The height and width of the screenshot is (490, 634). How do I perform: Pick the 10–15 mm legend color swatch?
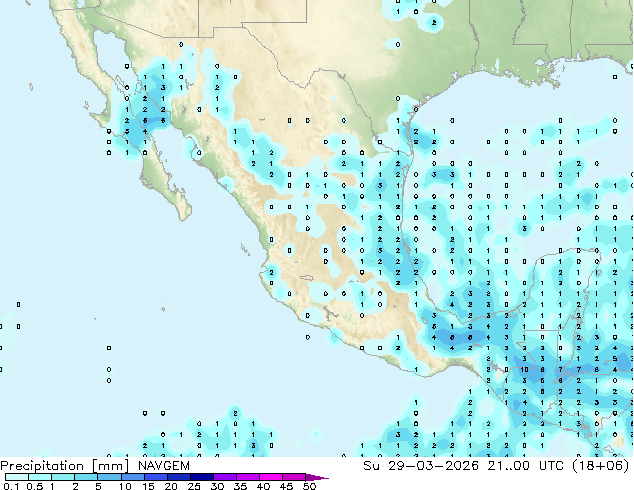pyautogui.click(x=132, y=477)
